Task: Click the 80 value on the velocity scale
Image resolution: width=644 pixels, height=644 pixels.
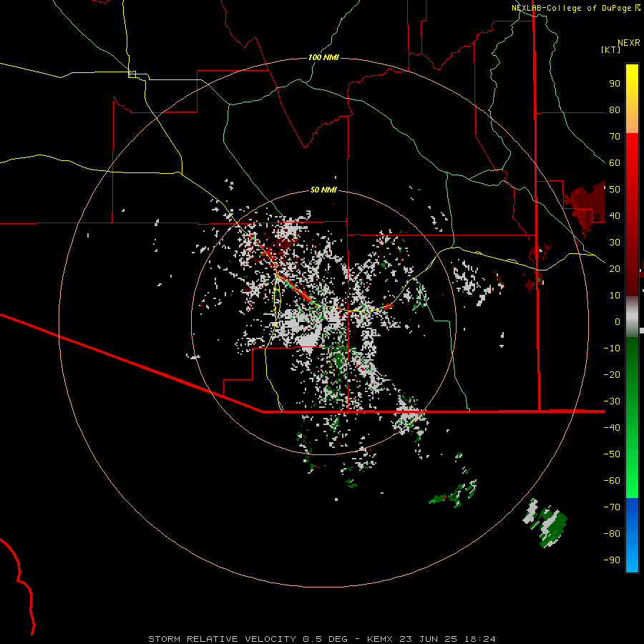Action: (615, 110)
